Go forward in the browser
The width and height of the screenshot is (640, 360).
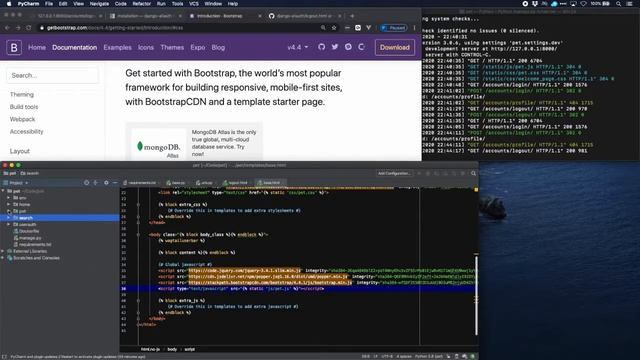pos(18,28)
